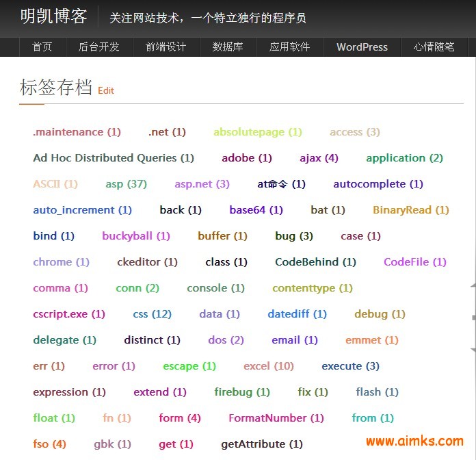
Task: Go to the 前端设计 menu item
Action: [x=166, y=47]
